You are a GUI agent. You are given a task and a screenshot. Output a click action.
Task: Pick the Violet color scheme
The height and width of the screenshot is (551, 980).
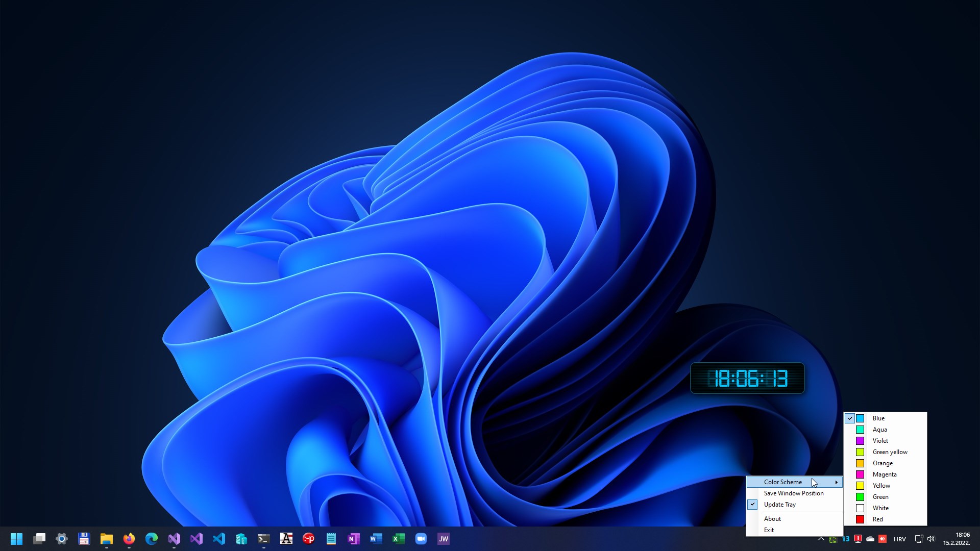(x=886, y=441)
